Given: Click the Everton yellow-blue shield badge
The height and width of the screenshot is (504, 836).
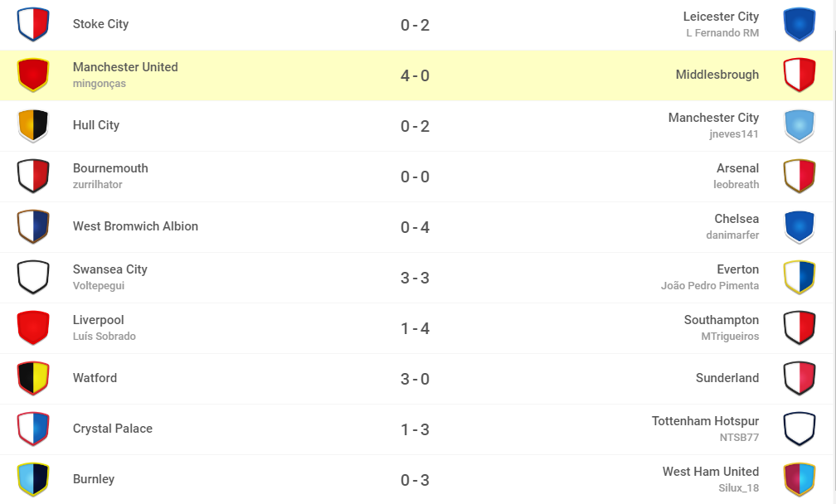Looking at the screenshot, I should pos(800,278).
